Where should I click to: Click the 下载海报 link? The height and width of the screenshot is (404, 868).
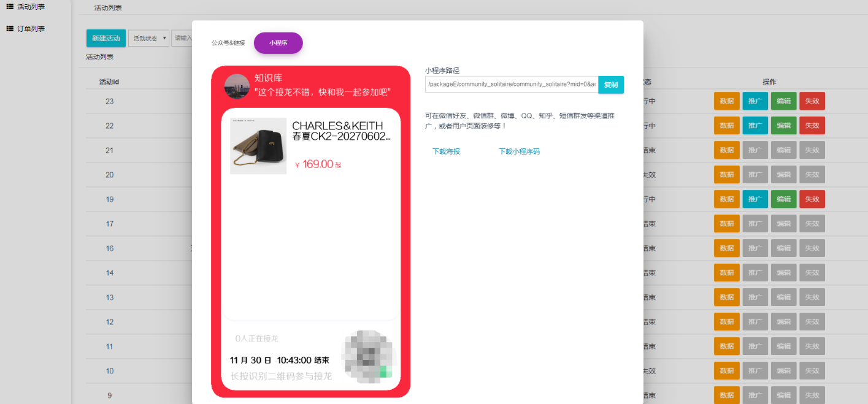(446, 151)
